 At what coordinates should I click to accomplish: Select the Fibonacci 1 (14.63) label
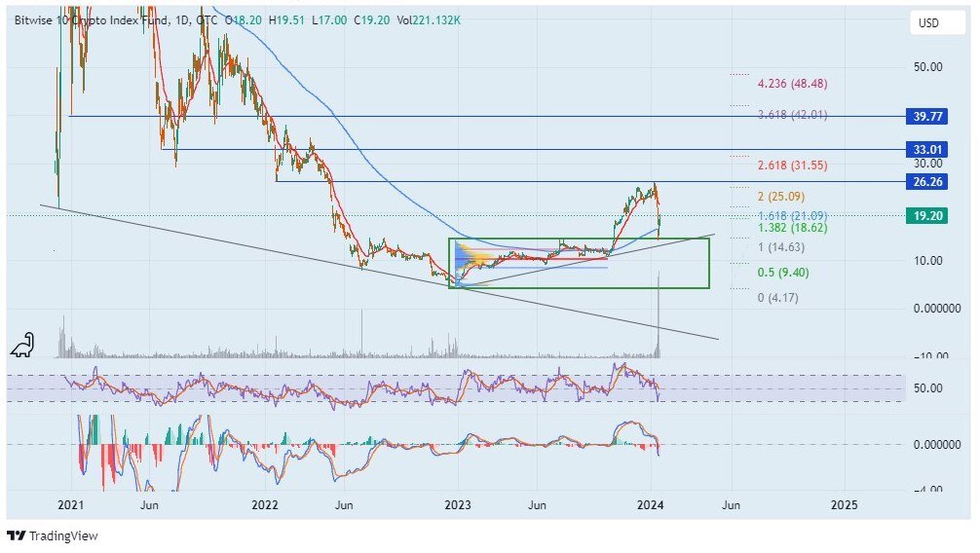pos(781,247)
